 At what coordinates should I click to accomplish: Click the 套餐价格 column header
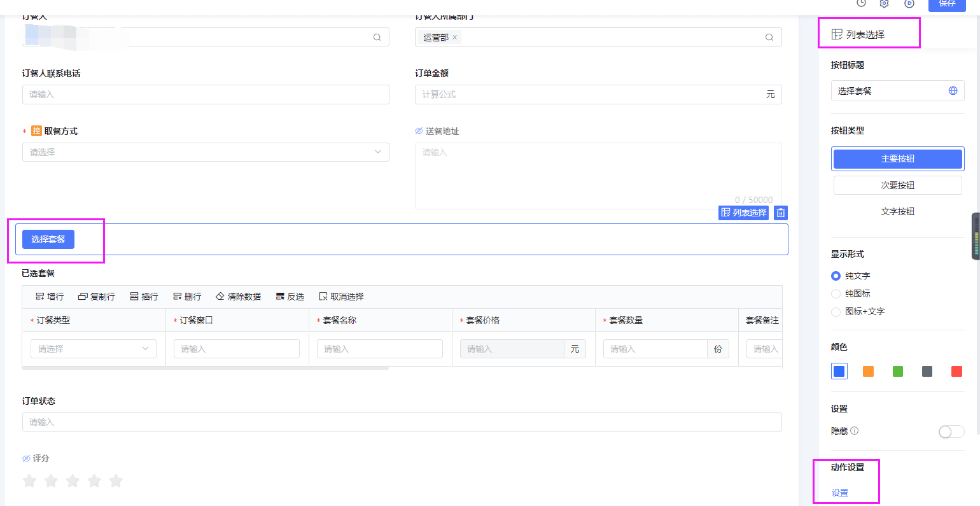coord(524,320)
